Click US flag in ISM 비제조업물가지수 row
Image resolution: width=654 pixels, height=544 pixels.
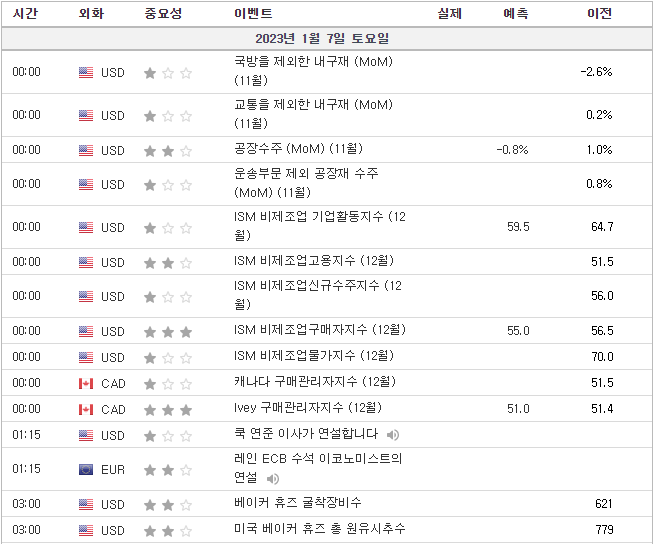tap(86, 358)
